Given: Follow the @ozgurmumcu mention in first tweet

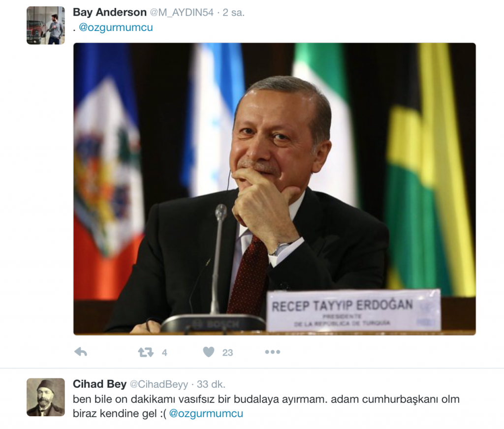Looking at the screenshot, I should 116,28.
